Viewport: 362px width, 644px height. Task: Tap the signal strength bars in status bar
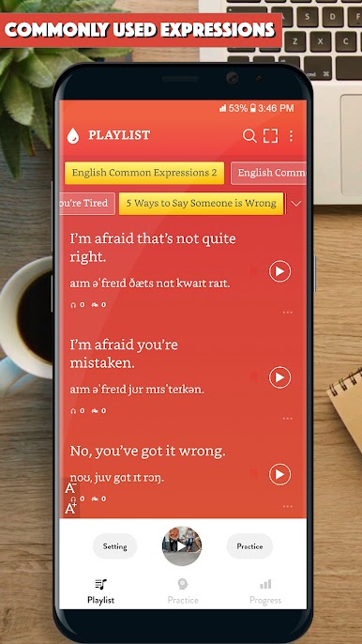[x=223, y=109]
